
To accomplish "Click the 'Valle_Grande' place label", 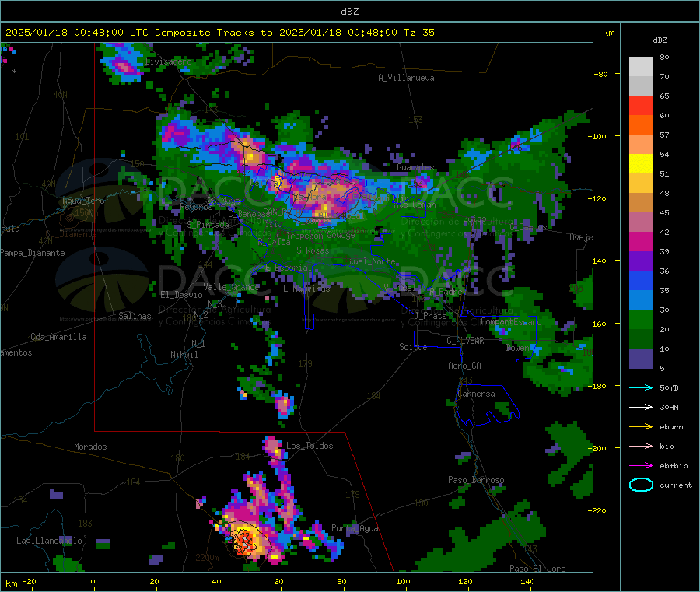I will (231, 287).
